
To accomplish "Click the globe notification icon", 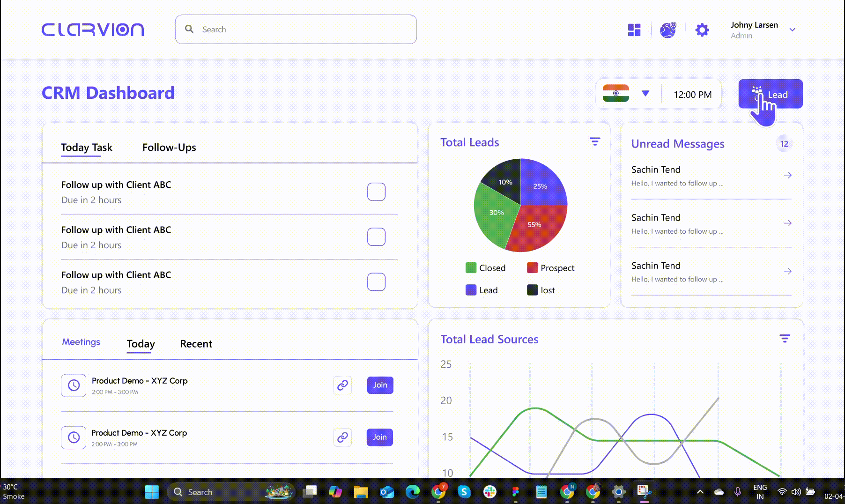I will point(668,30).
